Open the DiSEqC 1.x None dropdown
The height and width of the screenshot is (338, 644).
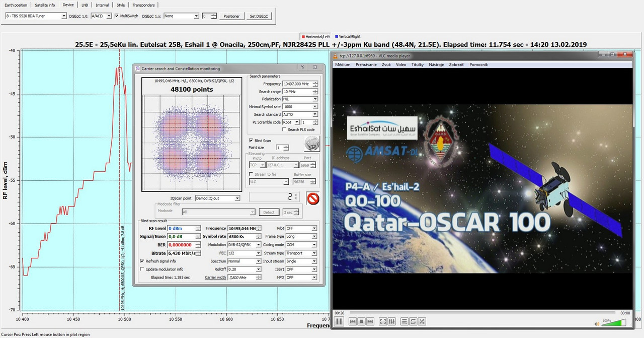[181, 16]
